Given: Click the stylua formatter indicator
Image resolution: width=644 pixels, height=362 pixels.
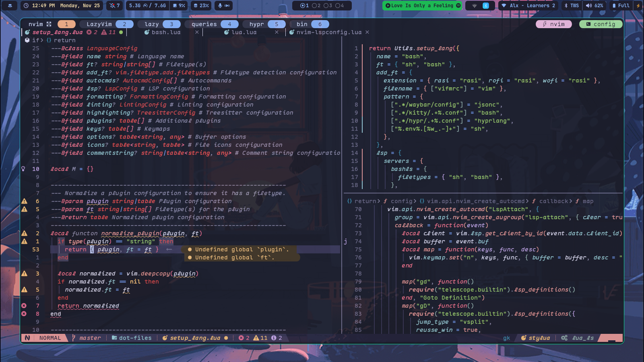Looking at the screenshot, I should [x=536, y=338].
